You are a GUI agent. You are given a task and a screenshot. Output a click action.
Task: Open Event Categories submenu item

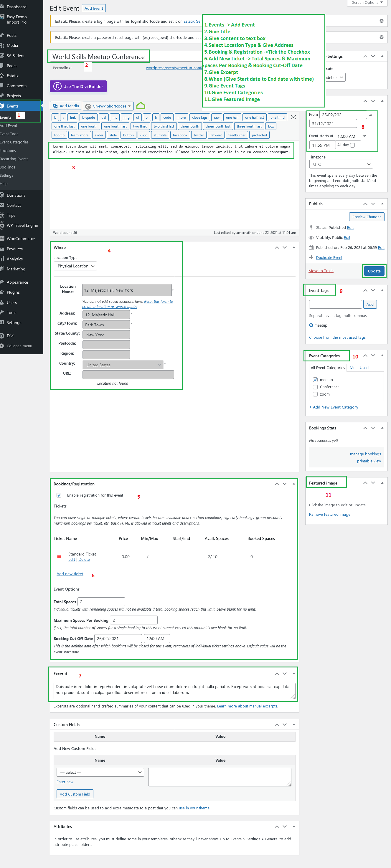tap(14, 142)
